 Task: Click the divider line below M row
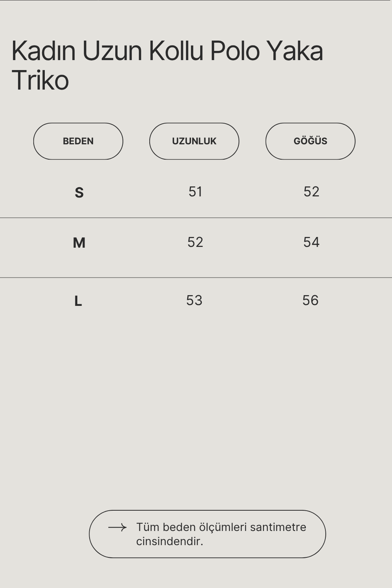(196, 278)
